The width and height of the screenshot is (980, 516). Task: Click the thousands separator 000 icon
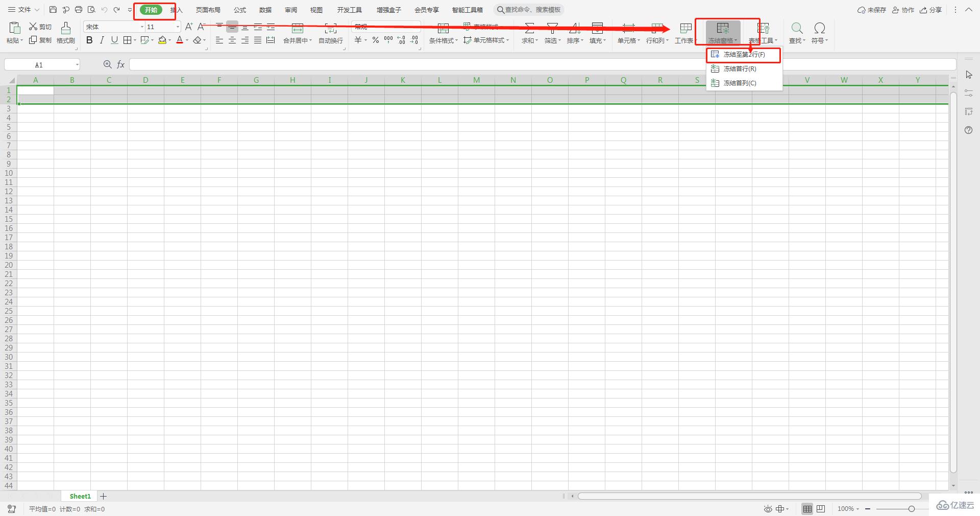[x=388, y=40]
